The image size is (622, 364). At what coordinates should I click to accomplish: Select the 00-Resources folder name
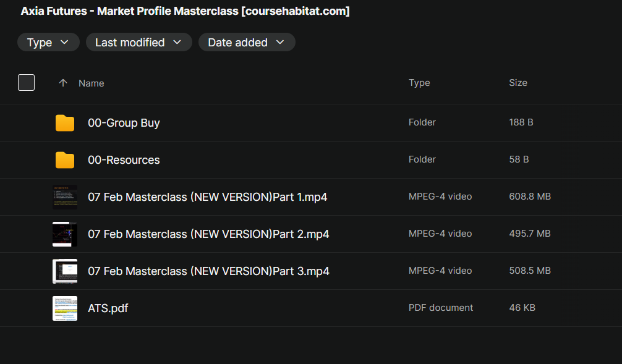(124, 160)
